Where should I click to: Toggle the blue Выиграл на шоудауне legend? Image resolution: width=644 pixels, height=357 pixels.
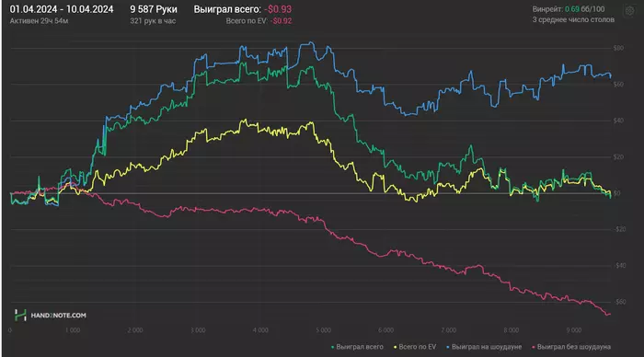tap(484, 347)
